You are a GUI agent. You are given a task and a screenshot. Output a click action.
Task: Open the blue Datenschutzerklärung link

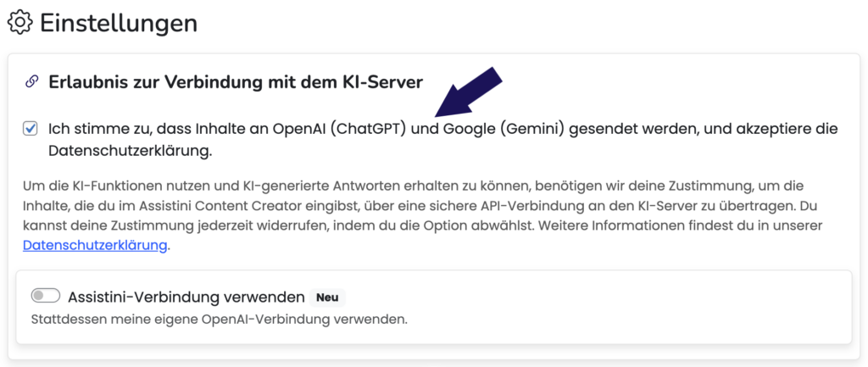point(95,246)
